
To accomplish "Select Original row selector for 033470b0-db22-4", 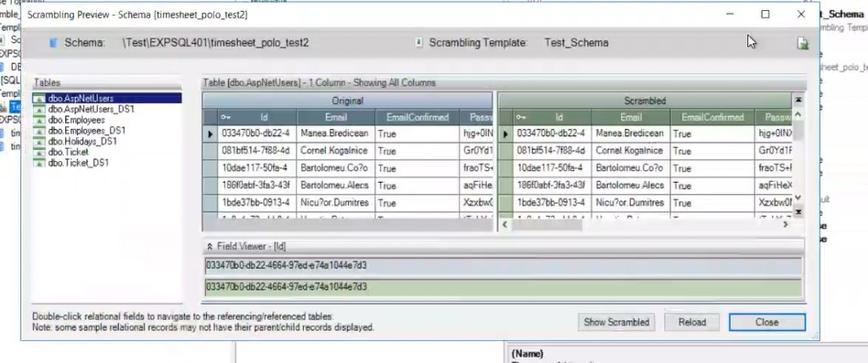I will (x=211, y=133).
